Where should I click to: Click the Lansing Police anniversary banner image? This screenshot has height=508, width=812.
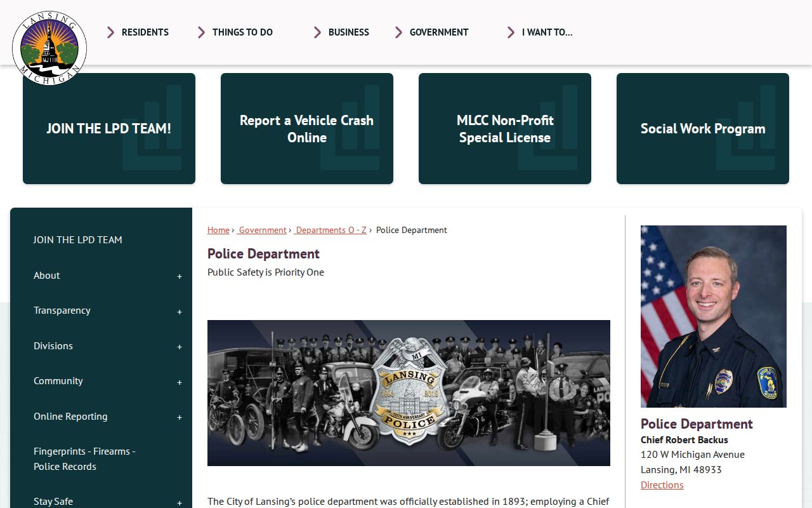409,393
